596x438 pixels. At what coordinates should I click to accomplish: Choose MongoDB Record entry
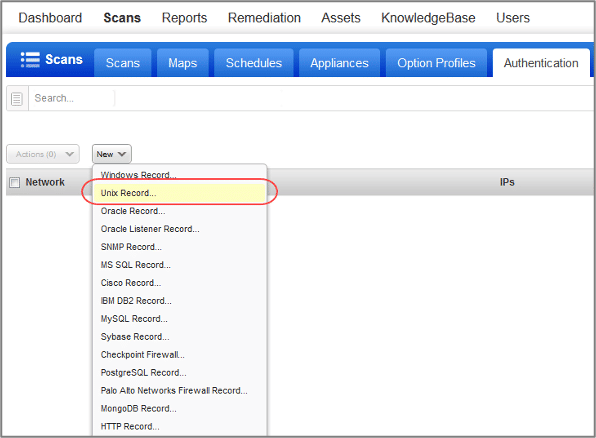pos(138,408)
